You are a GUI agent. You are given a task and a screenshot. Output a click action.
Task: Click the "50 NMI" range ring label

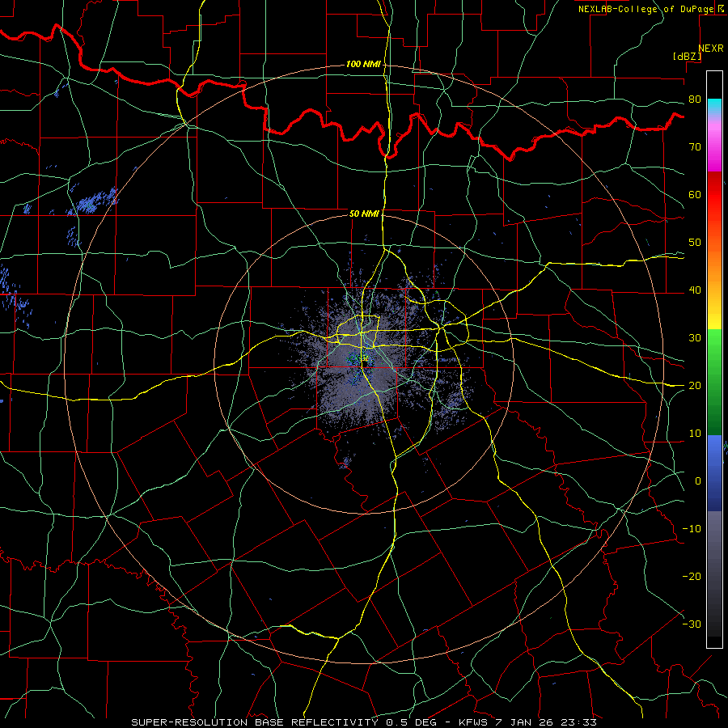[364, 214]
